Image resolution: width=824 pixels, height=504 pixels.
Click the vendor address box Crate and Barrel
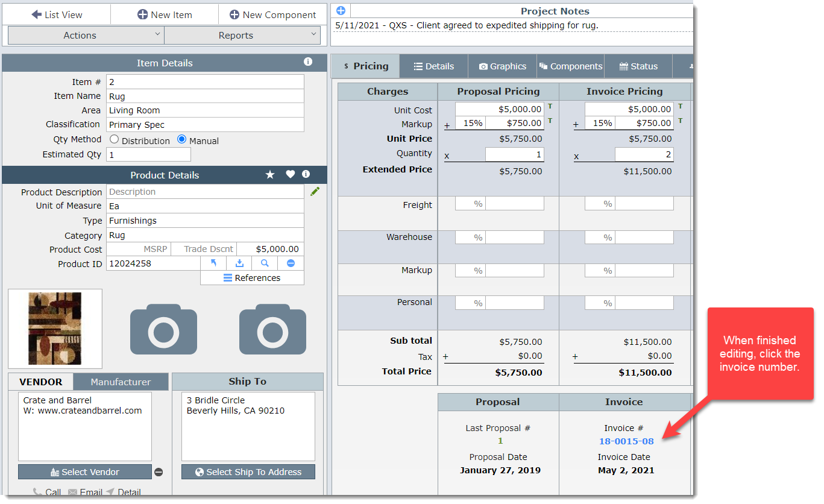pyautogui.click(x=85, y=426)
